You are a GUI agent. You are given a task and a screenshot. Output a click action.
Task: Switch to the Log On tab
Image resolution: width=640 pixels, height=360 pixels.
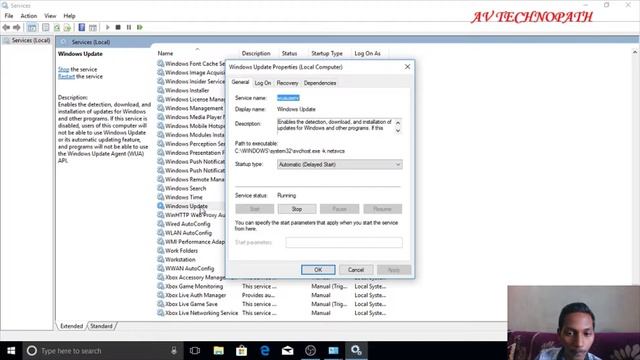click(x=262, y=83)
